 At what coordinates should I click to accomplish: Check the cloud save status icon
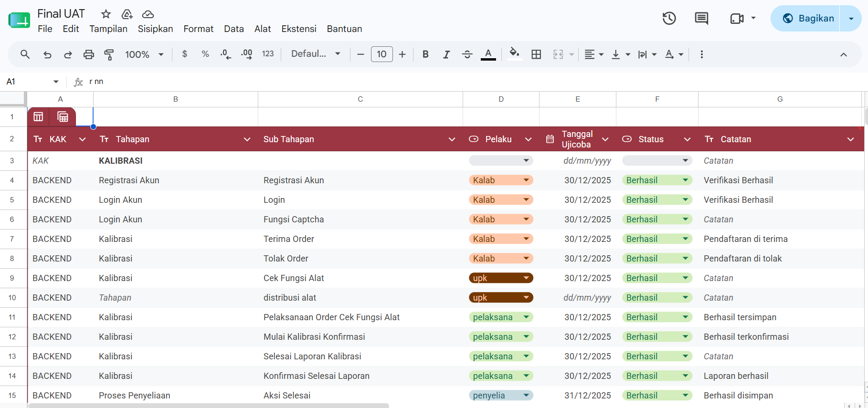tap(148, 14)
